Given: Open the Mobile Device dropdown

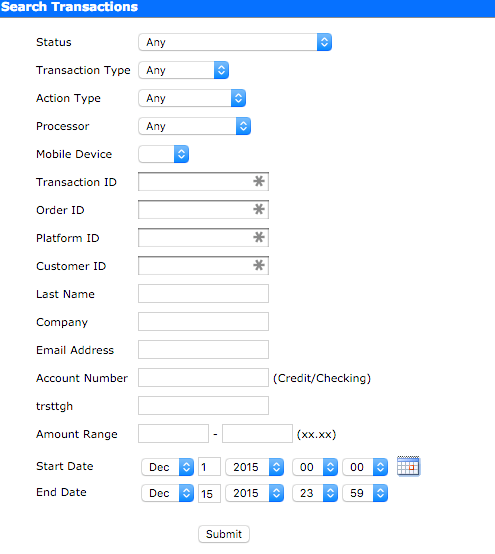Looking at the screenshot, I should [x=164, y=154].
